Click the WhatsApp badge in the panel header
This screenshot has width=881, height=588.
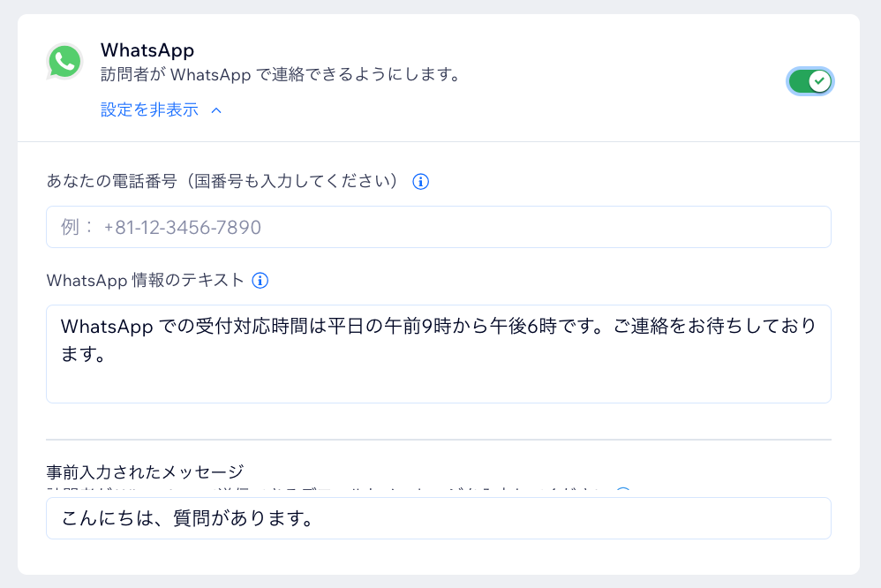click(64, 62)
